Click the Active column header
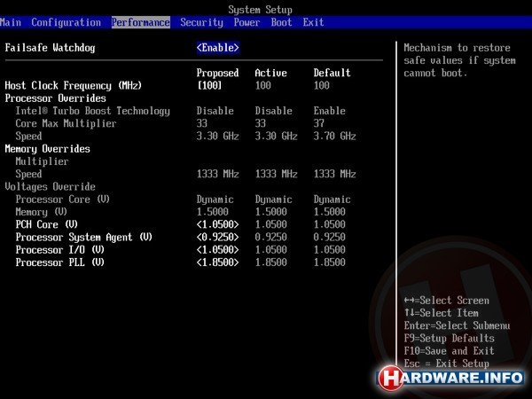The image size is (532, 399). [270, 73]
